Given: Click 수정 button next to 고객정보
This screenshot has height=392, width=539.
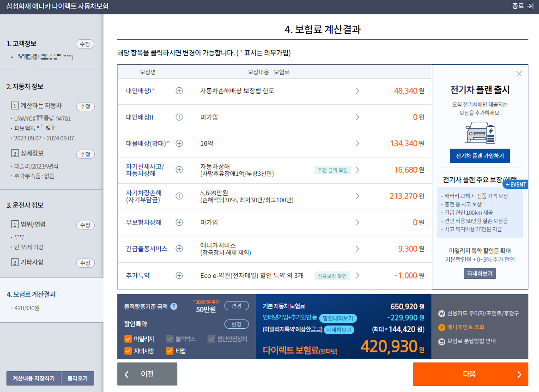Looking at the screenshot, I should (x=85, y=44).
